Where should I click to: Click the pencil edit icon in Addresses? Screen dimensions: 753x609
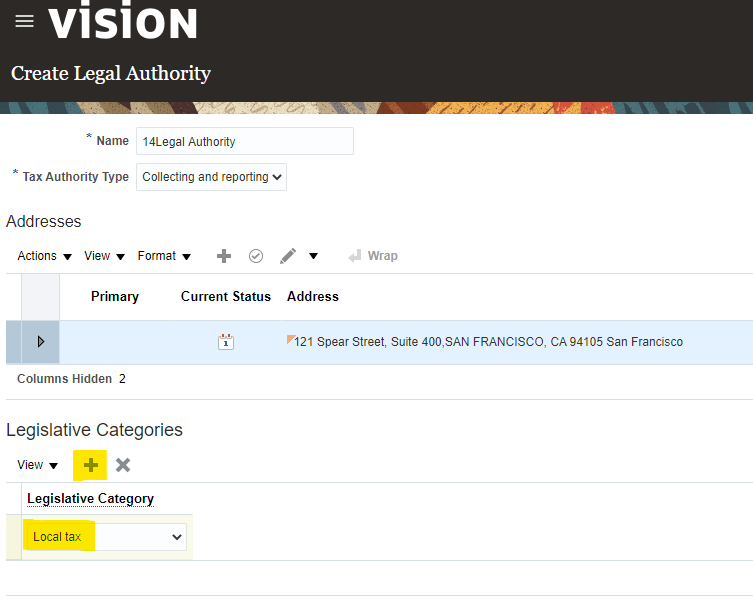coord(288,256)
